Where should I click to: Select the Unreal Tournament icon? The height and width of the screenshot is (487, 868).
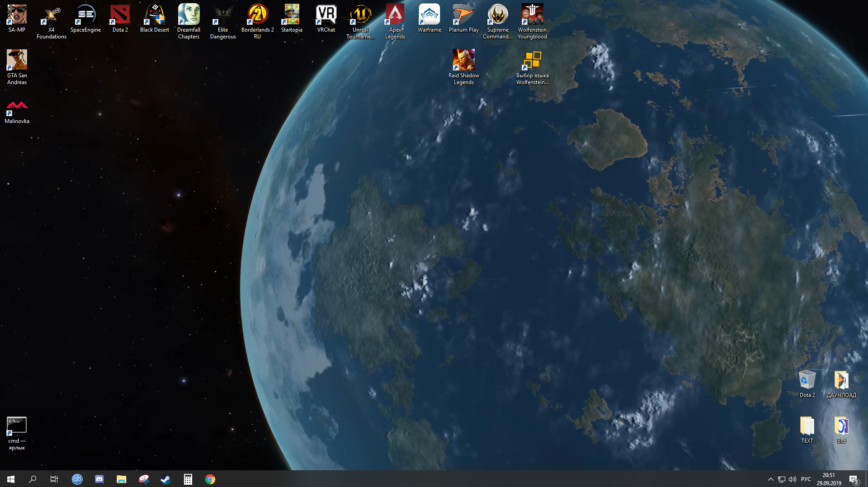point(360,22)
